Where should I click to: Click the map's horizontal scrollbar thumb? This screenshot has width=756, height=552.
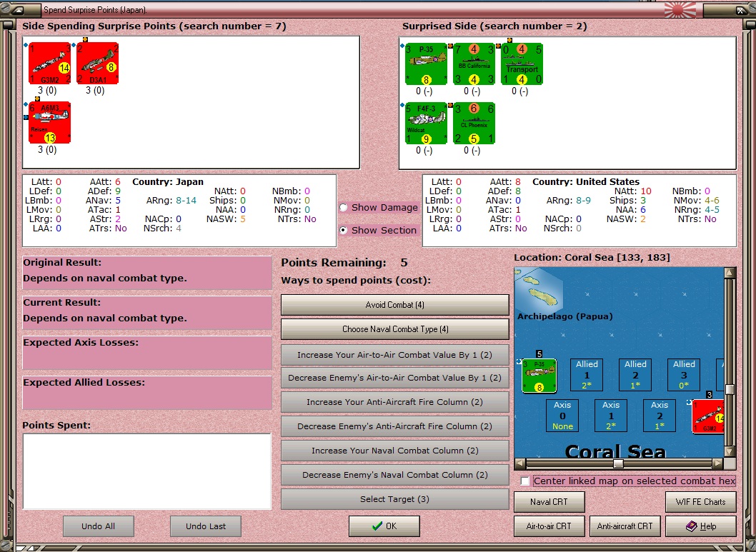(618, 464)
